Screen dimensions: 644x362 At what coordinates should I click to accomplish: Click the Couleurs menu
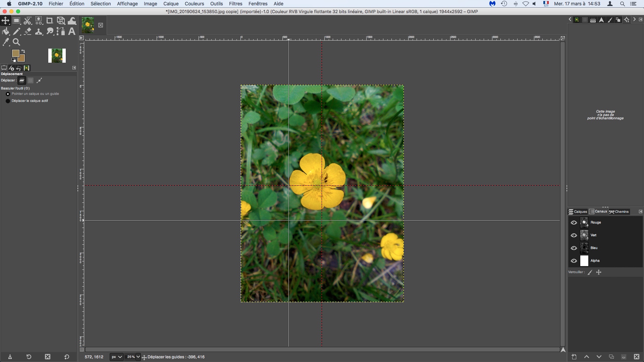click(194, 4)
